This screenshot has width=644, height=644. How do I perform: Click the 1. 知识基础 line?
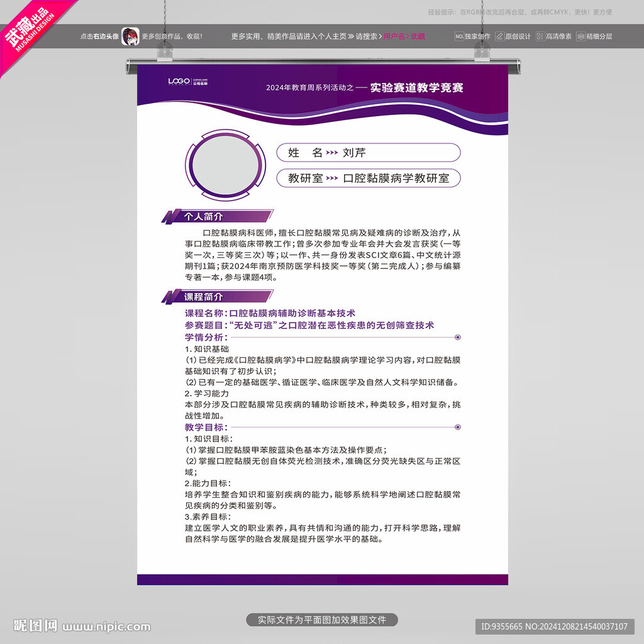[x=206, y=348]
